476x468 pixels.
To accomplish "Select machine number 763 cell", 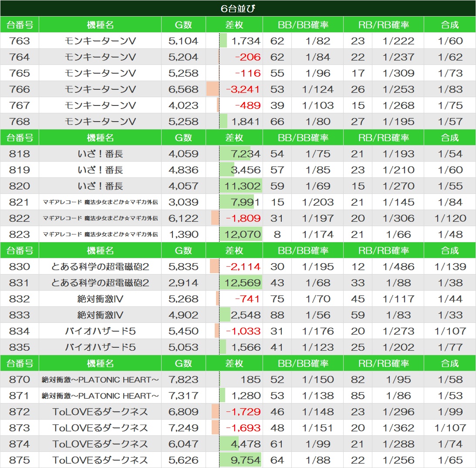I will coord(20,41).
